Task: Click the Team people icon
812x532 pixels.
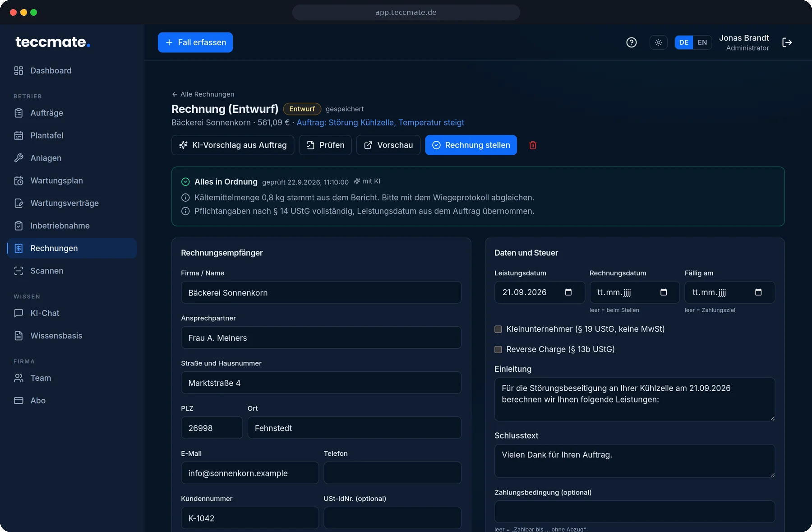Action: (x=18, y=378)
